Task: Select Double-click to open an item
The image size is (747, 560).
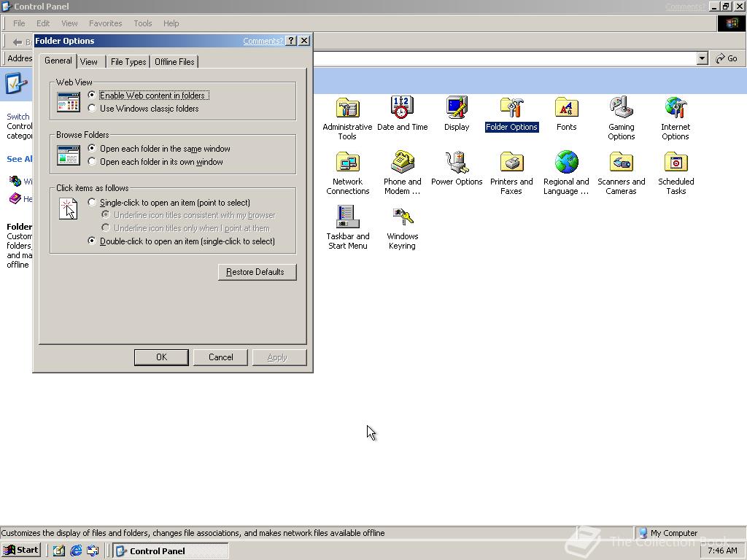Action: click(182, 241)
